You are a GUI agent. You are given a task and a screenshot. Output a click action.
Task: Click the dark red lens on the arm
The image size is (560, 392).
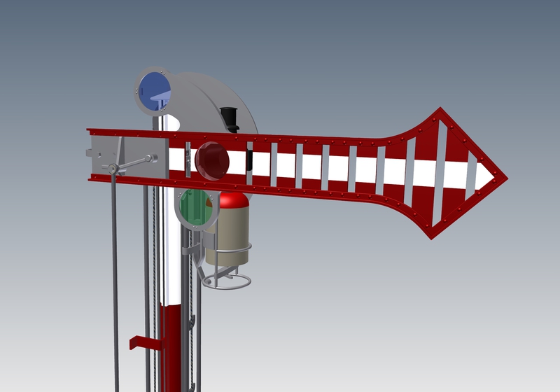point(211,160)
